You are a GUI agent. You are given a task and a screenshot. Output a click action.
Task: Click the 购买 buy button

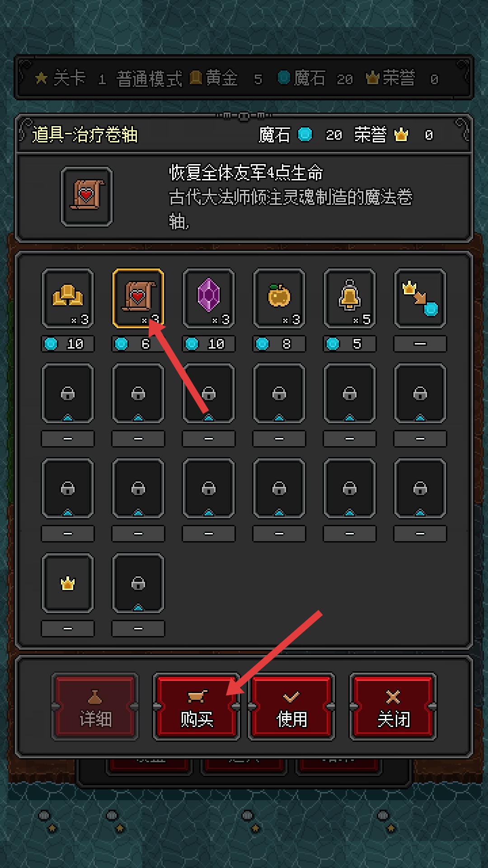(197, 707)
